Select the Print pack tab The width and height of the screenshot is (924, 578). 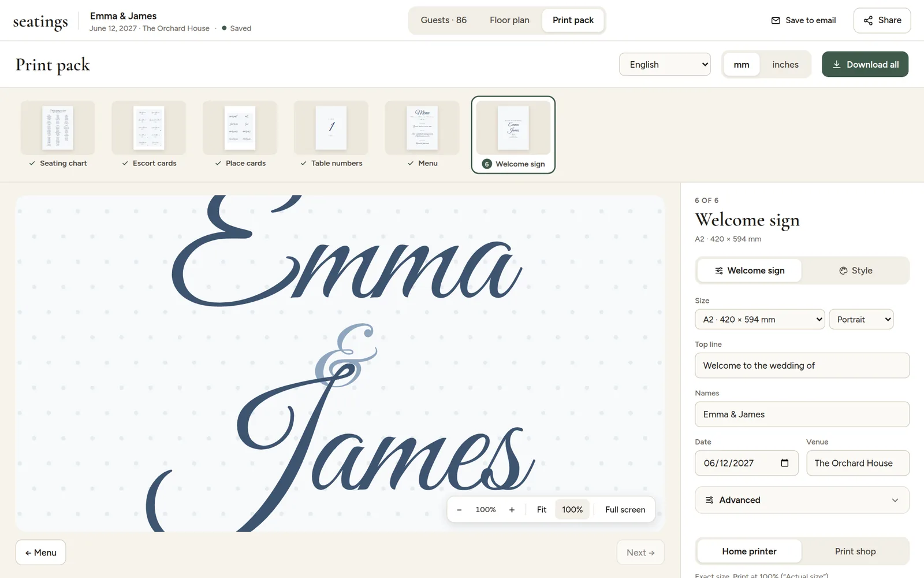coord(573,20)
